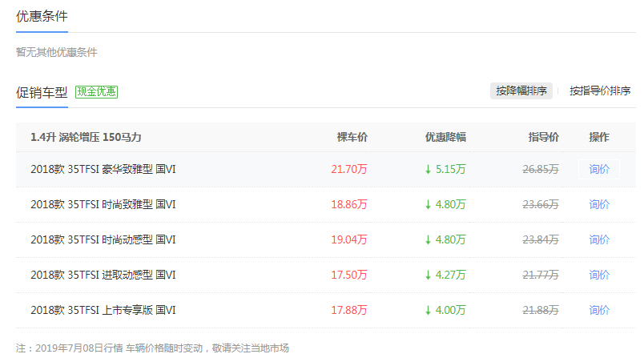
Task: Click the 暂无其他优惠条件 text
Action: (57, 52)
